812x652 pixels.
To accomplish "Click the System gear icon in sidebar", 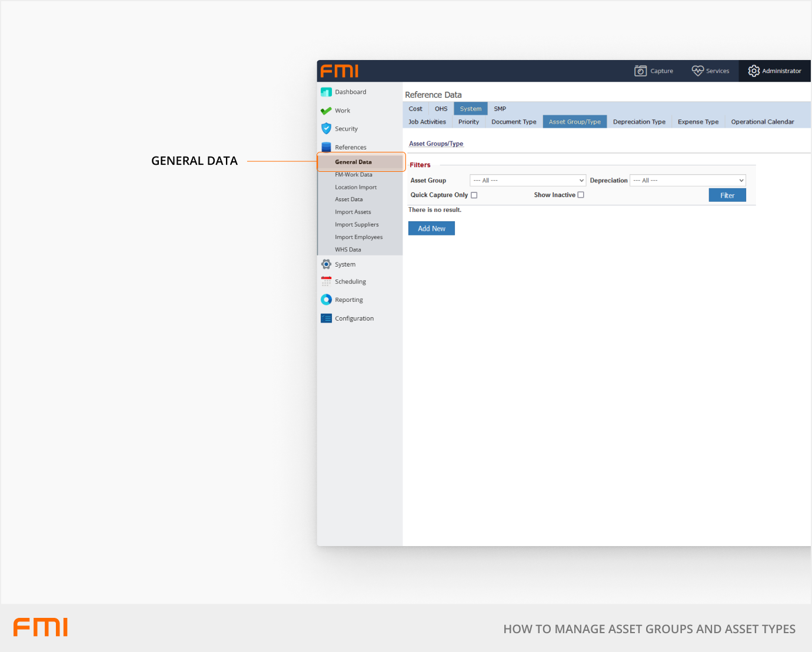I will (x=326, y=264).
